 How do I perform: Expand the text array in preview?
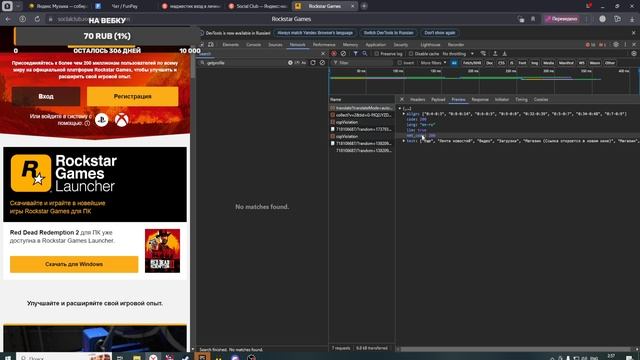click(x=404, y=141)
